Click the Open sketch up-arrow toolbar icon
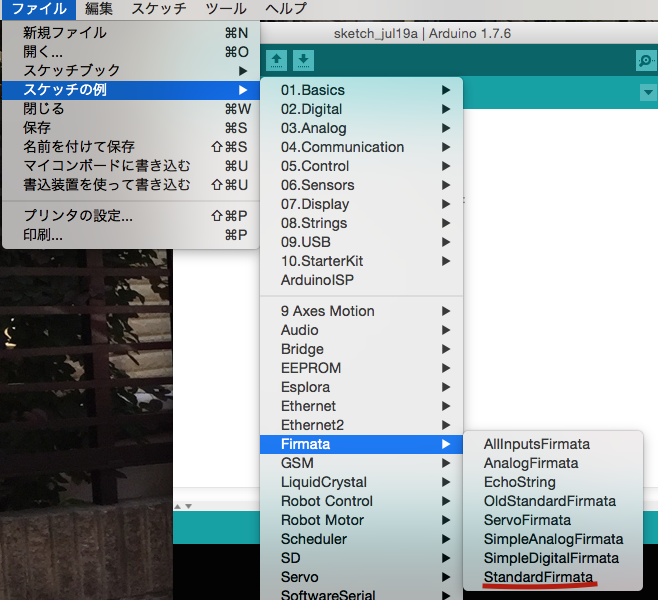Image resolution: width=658 pixels, height=600 pixels. pyautogui.click(x=276, y=60)
